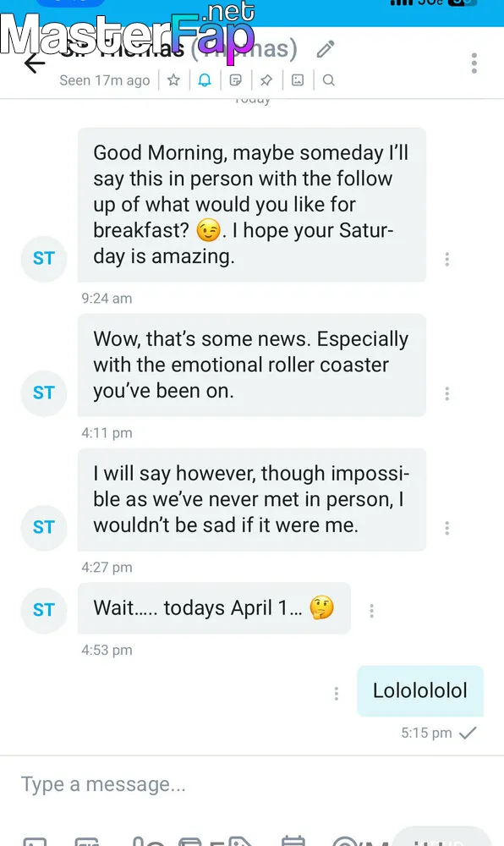Edit contact name with pencil icon

326,49
